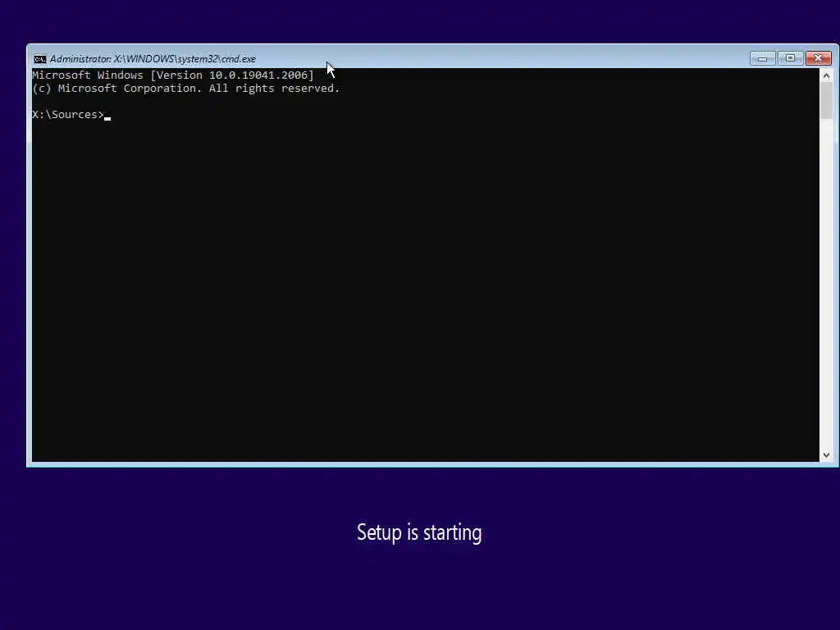Click the scrollbar up arrow
The image size is (840, 630).
826,75
